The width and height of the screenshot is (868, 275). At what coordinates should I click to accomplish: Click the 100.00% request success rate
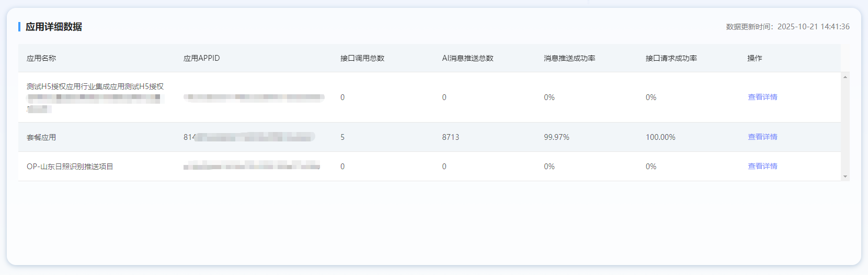point(660,137)
